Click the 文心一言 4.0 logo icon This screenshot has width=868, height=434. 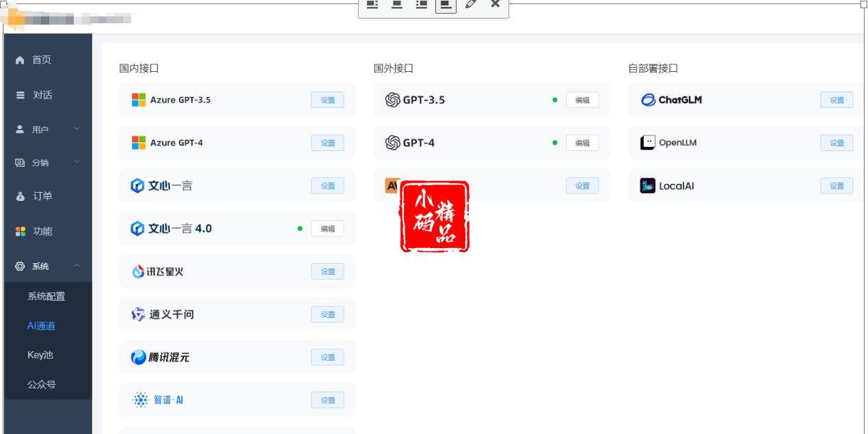(137, 228)
